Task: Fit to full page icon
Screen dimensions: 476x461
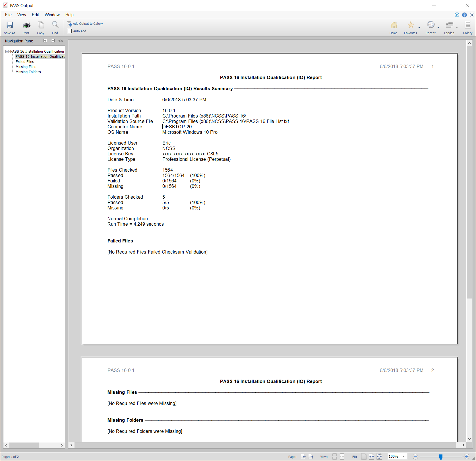Action: point(364,456)
